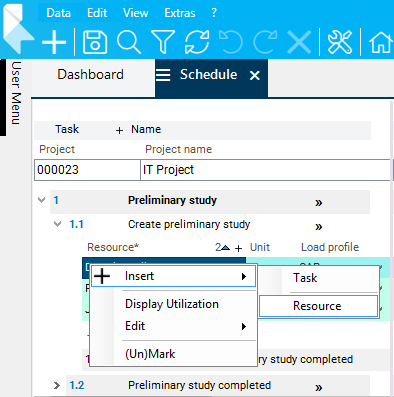The width and height of the screenshot is (394, 397).
Task: Click task number 1.1 link
Action: tap(76, 224)
